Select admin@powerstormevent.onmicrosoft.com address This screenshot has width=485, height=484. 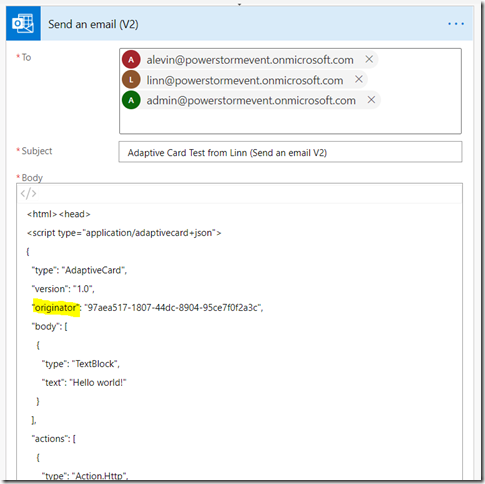251,100
